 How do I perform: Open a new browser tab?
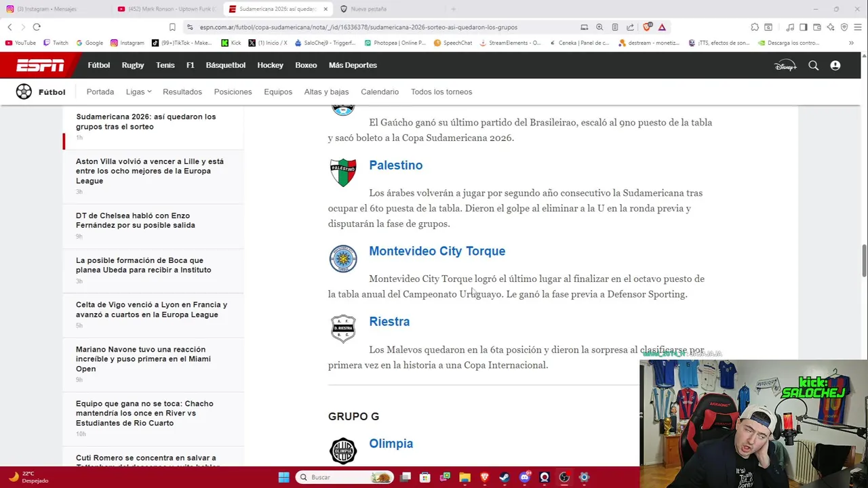(x=454, y=9)
